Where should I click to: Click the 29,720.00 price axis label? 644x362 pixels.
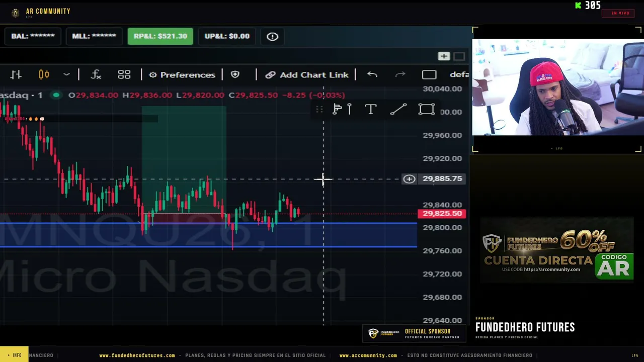(442, 274)
